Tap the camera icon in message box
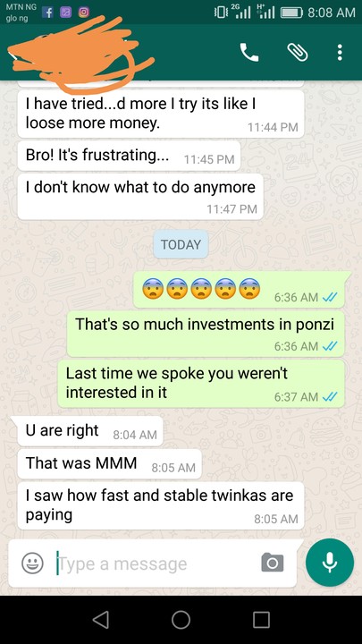Viewport: 362px width, 644px height. pyautogui.click(x=272, y=563)
